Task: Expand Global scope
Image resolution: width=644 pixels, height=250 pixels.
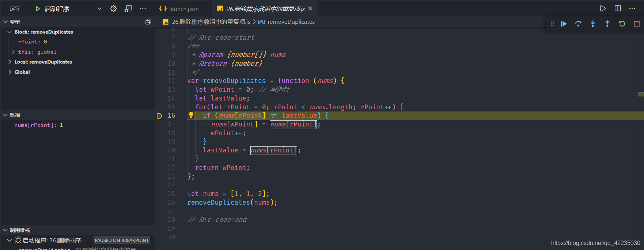Action: [10, 72]
